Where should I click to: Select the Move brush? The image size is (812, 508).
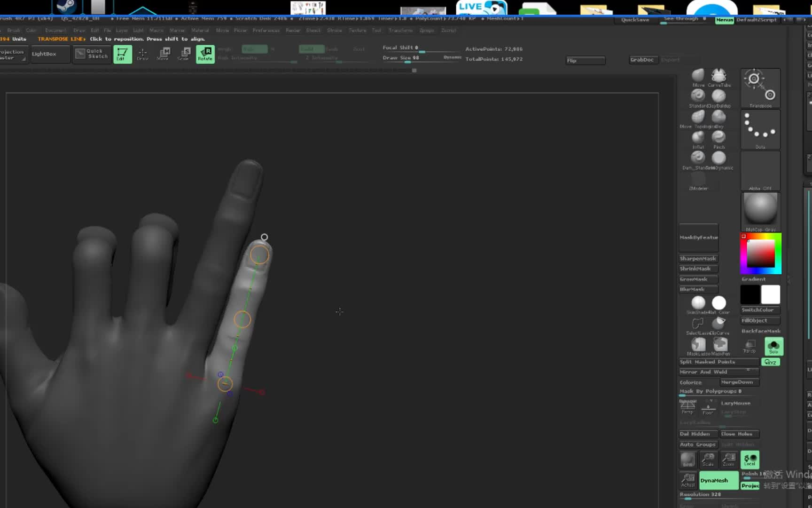(697, 75)
